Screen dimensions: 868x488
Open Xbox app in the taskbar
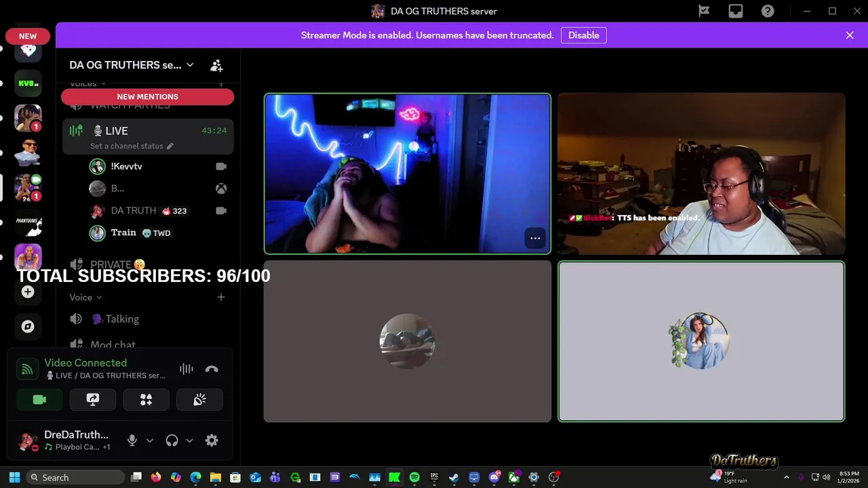514,477
